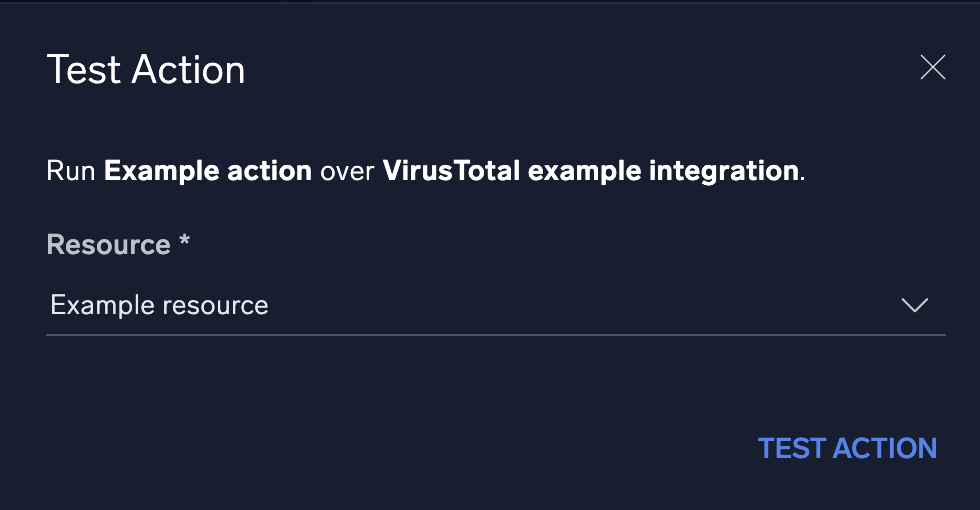Click the word "Action" in the heading
Image resolution: width=980 pixels, height=510 pixels.
[x=191, y=70]
